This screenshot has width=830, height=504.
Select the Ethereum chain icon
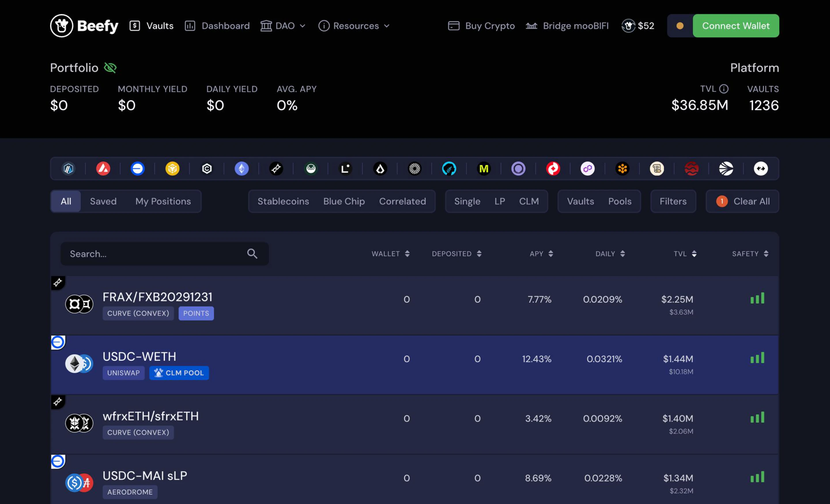[242, 168]
